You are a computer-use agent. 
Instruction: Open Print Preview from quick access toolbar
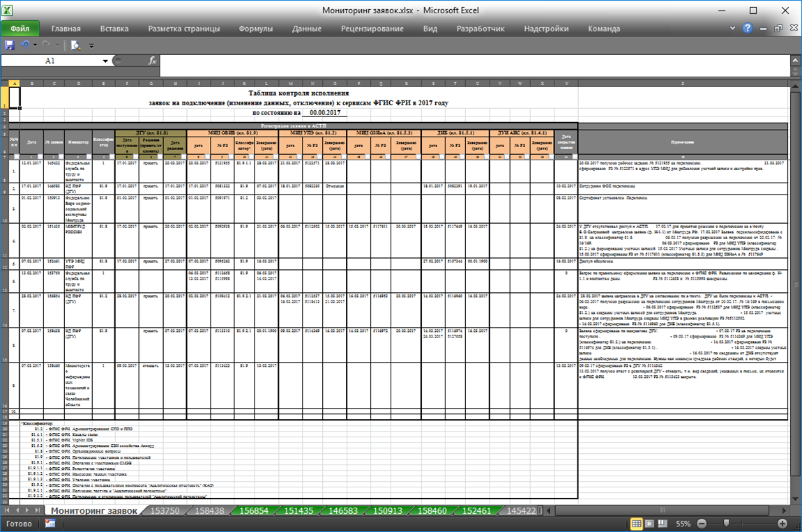point(75,45)
